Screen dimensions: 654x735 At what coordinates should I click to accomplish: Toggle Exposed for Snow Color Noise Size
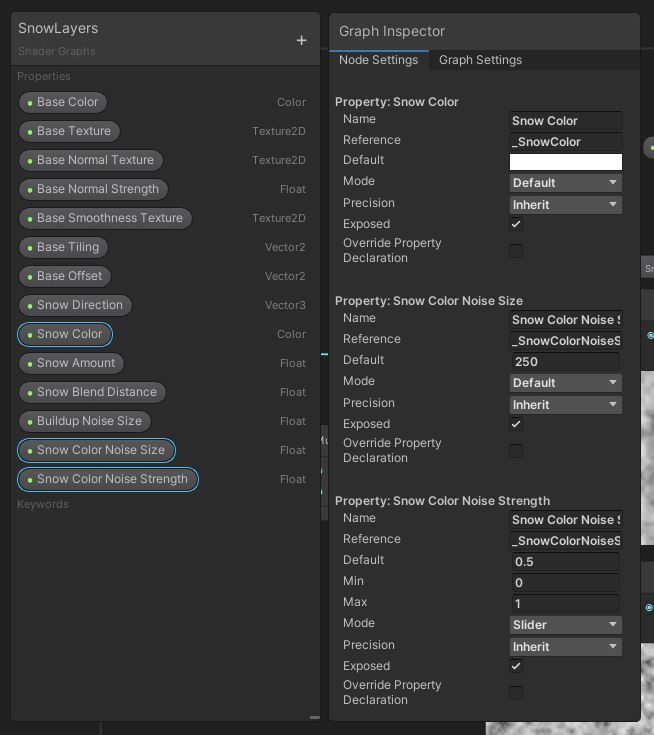click(516, 424)
